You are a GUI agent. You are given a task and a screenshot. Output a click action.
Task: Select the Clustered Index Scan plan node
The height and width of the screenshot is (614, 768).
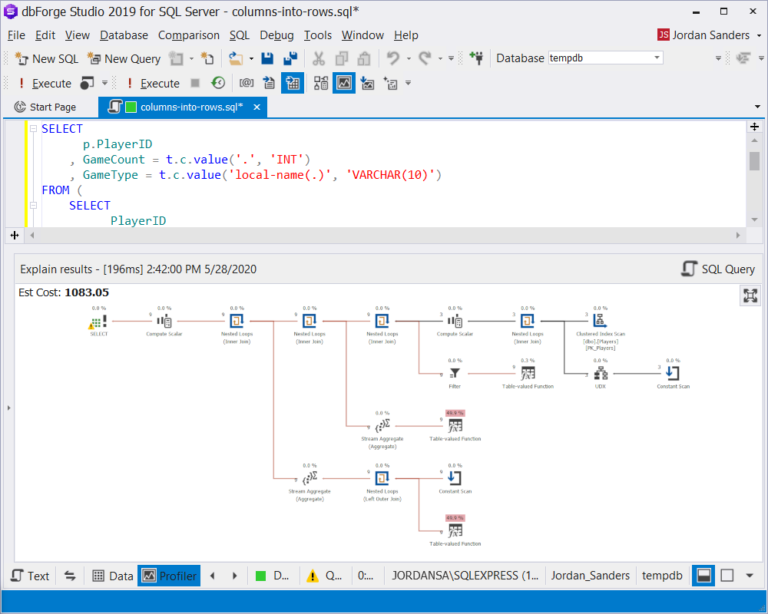[599, 321]
